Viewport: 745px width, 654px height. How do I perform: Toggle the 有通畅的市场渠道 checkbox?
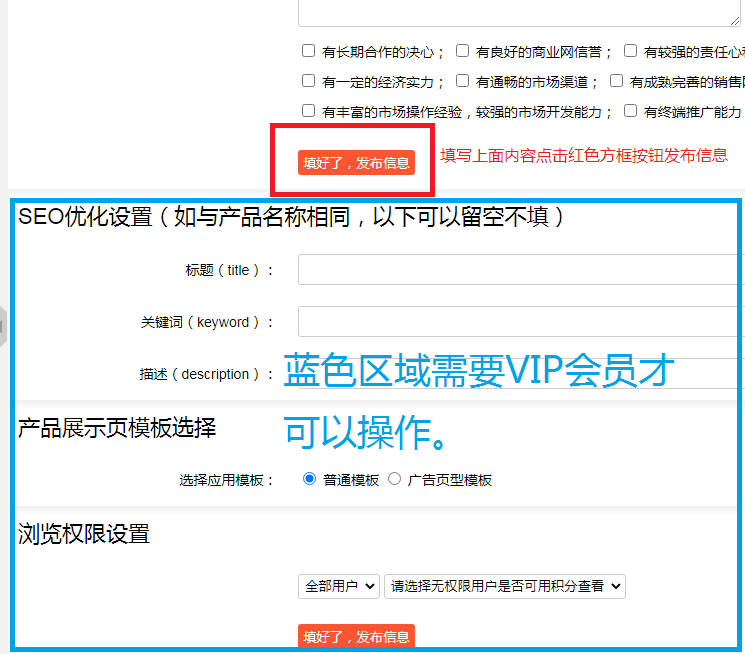(463, 81)
